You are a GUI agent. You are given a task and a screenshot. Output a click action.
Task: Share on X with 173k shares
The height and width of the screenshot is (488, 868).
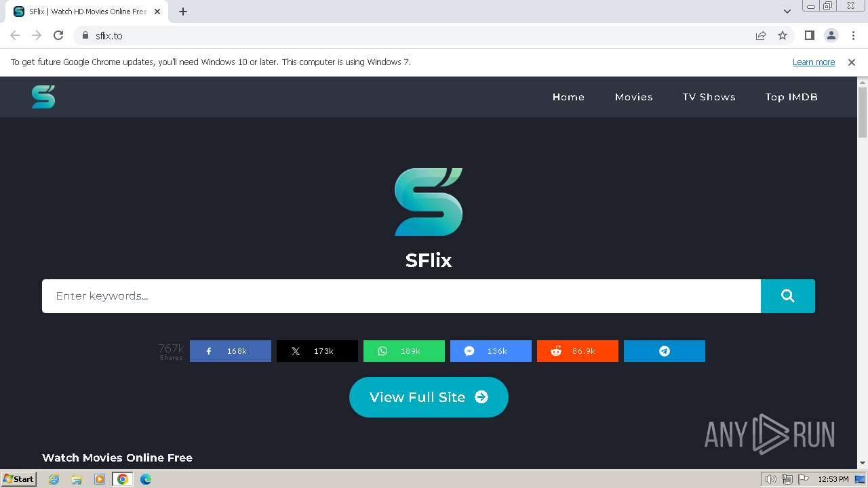point(317,351)
